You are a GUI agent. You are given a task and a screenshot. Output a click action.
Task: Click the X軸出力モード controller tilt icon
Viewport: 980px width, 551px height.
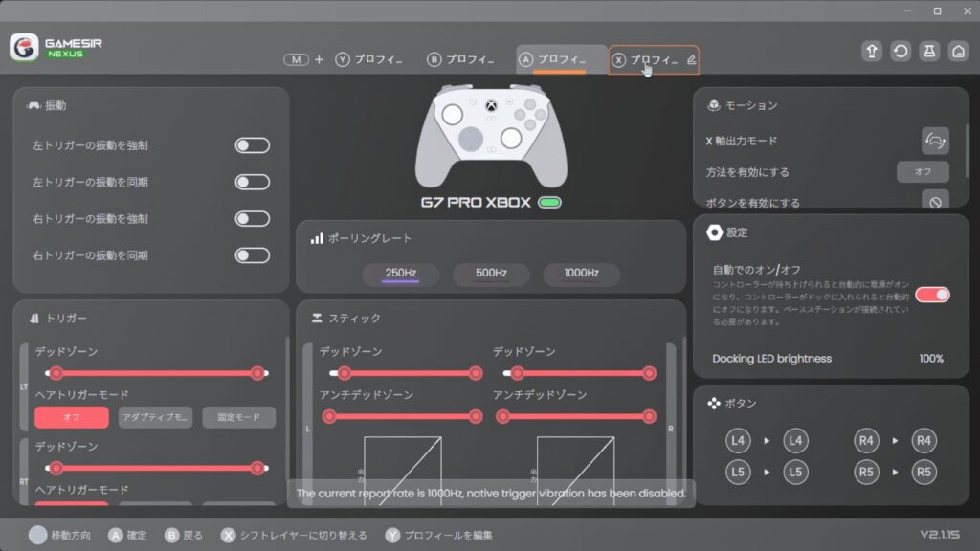pos(935,141)
